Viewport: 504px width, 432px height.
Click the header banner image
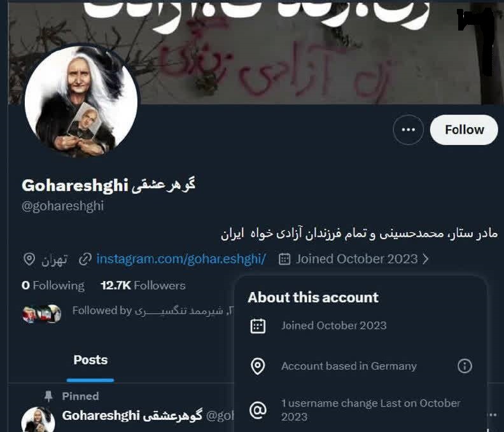click(x=256, y=52)
